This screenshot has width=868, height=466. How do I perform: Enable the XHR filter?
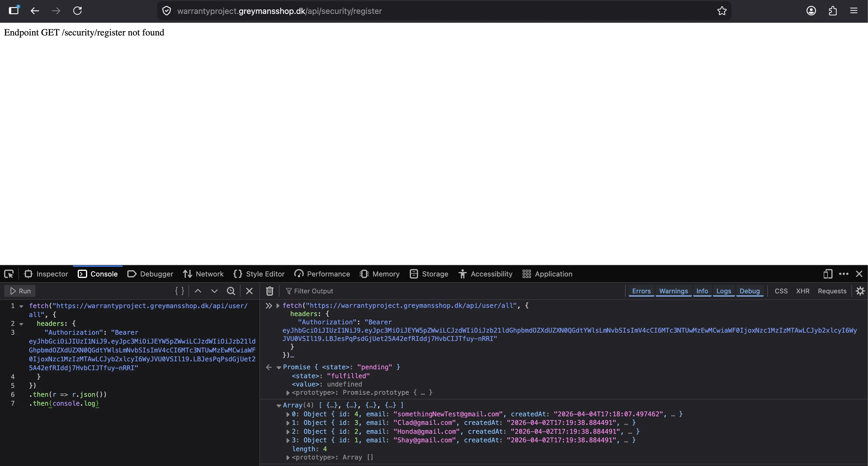point(802,291)
